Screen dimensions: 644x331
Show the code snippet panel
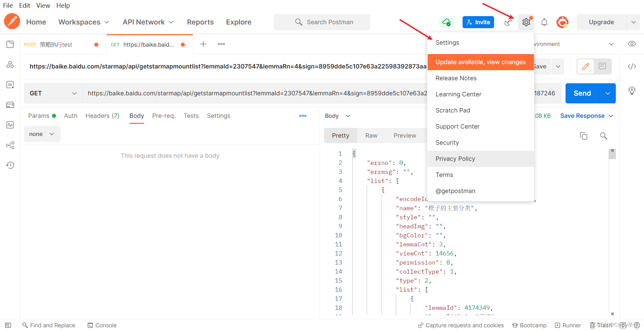[x=632, y=66]
